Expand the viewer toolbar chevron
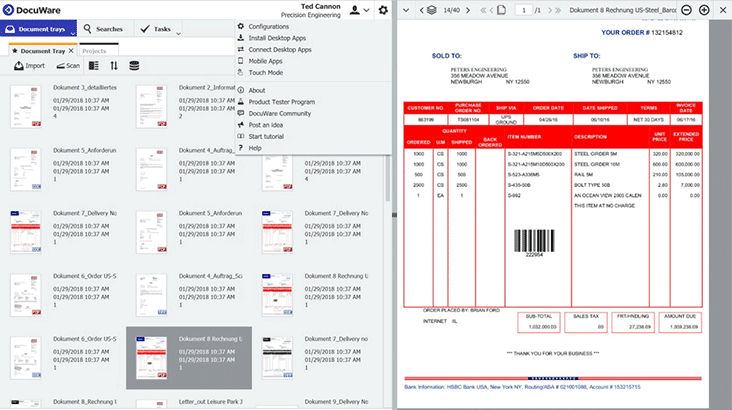The height and width of the screenshot is (410, 732). coord(407,10)
